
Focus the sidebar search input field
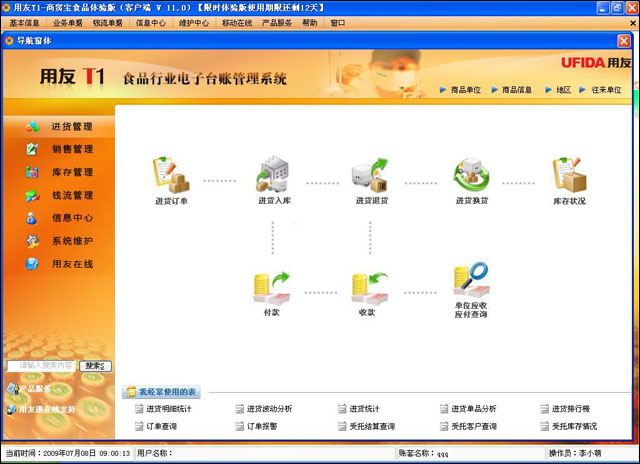point(42,366)
